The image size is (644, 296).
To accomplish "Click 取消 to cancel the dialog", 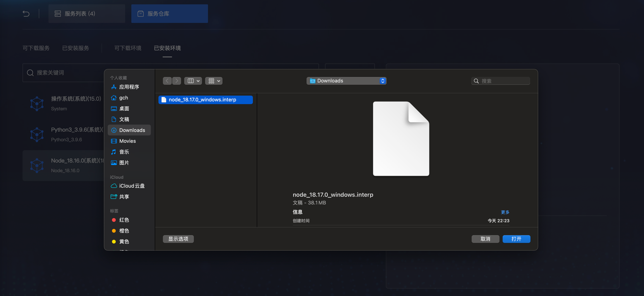I will coord(485,239).
